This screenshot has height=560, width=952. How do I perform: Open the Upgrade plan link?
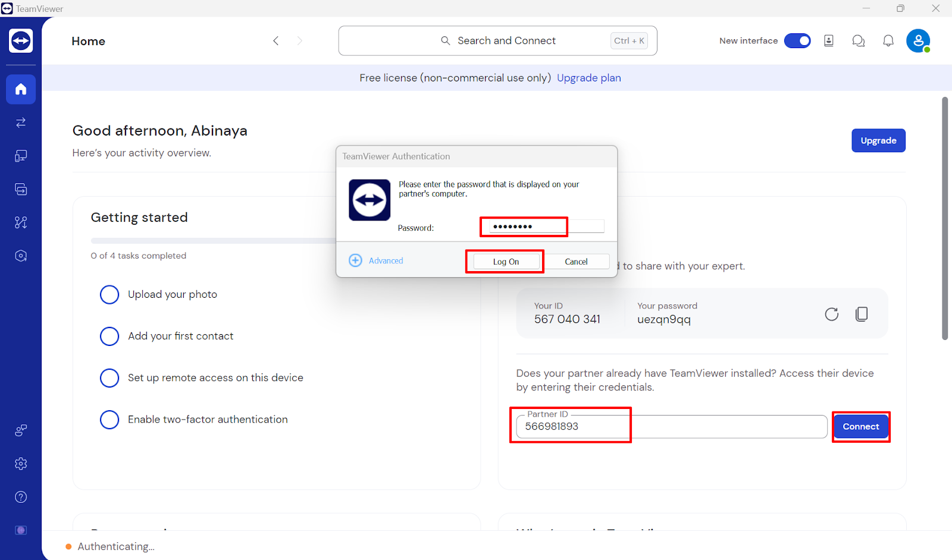pos(589,78)
